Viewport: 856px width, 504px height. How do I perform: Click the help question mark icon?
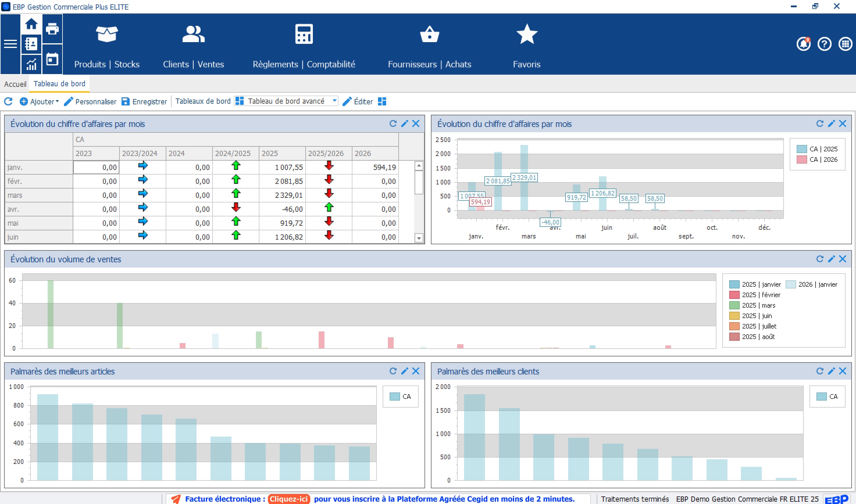(824, 44)
